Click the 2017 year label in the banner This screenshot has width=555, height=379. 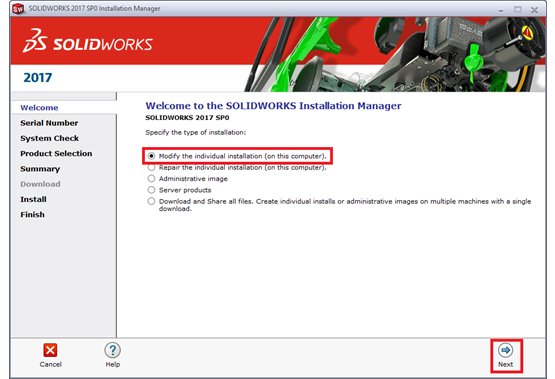tap(38, 77)
